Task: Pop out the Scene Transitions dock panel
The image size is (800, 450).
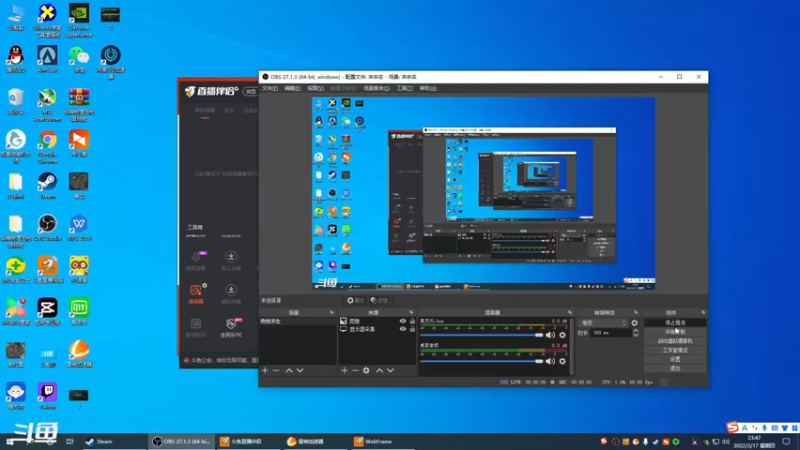Action: [636, 312]
